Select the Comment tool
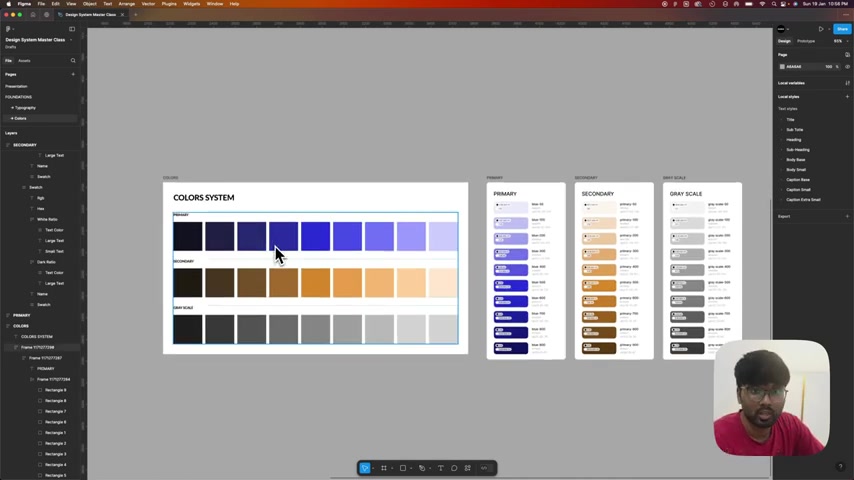Image resolution: width=854 pixels, height=480 pixels. [x=454, y=468]
